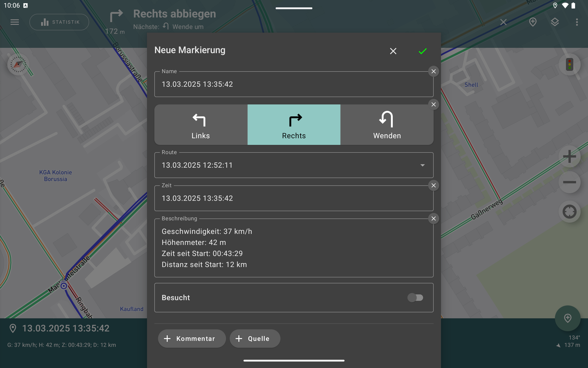Viewport: 588px width, 368px height.
Task: Zoom in on the map
Action: [570, 156]
